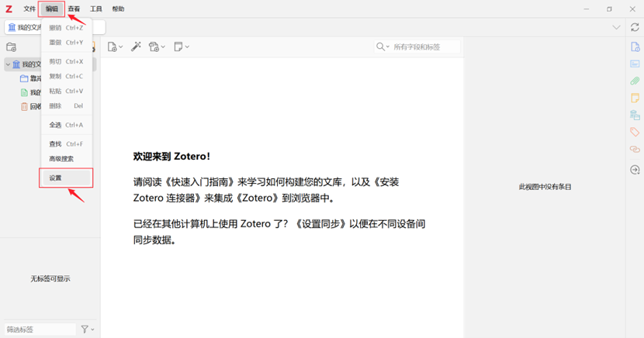The image size is (644, 338).
Task: Collapse the 我的文库 library tree node
Action: tap(8, 64)
